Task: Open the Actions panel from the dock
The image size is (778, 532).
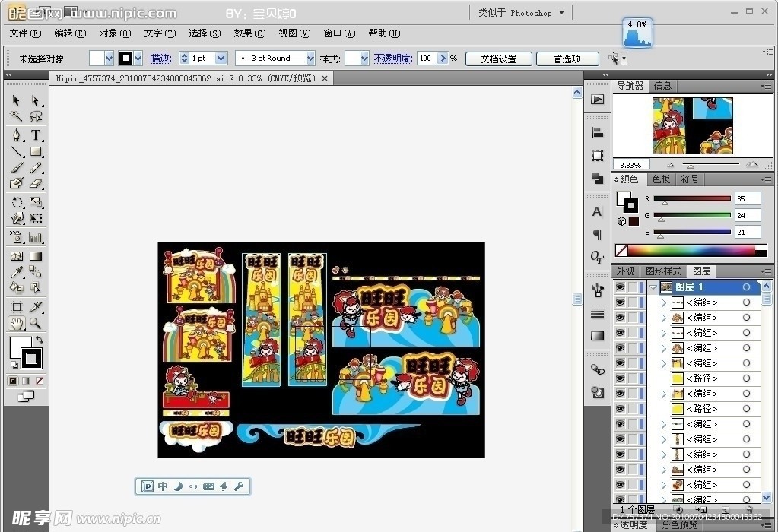Action: [x=598, y=99]
